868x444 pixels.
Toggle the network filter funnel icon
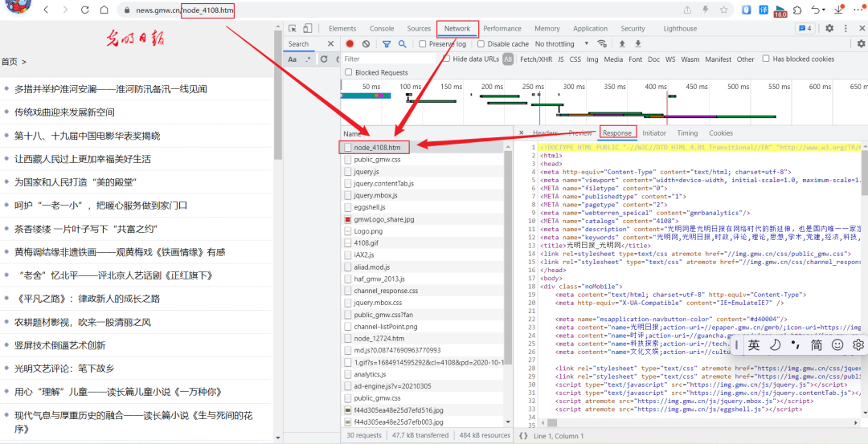387,44
